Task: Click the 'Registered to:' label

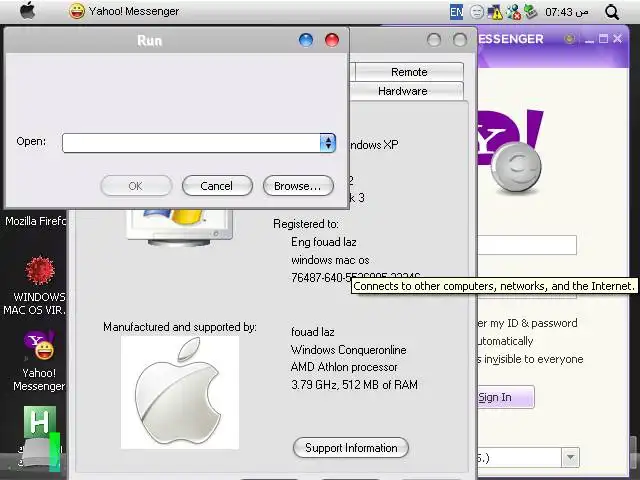Action: click(306, 224)
